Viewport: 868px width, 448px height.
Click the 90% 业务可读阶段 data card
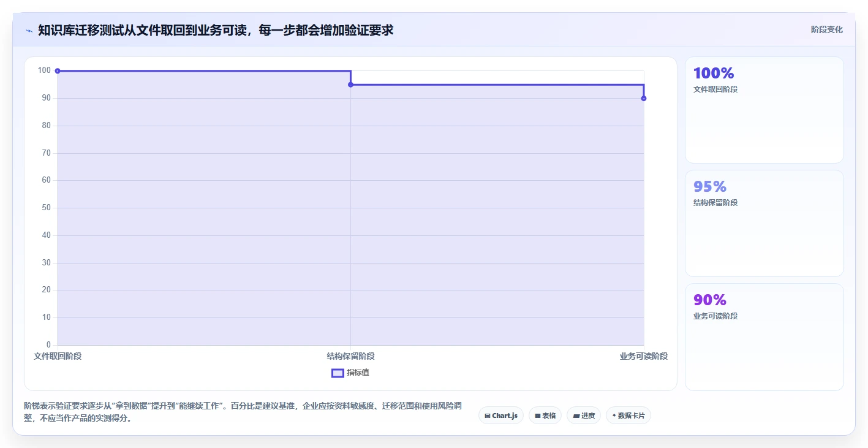click(764, 337)
